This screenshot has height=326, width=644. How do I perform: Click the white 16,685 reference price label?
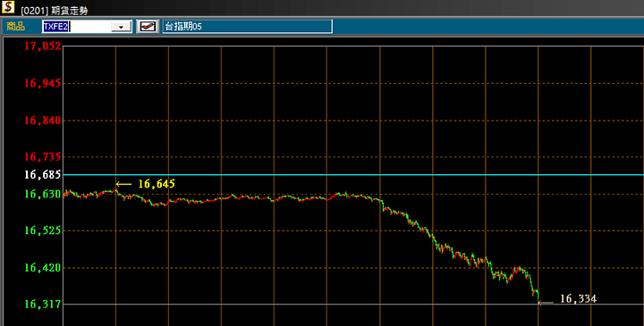pos(43,175)
